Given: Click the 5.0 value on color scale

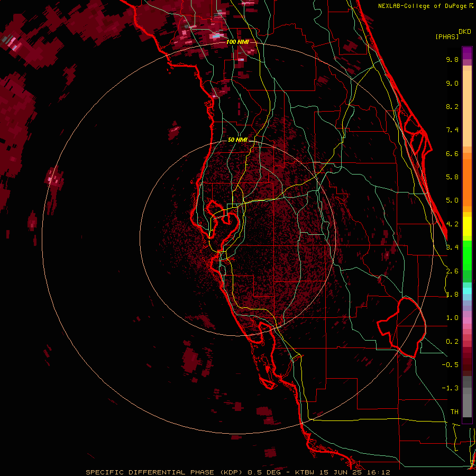Looking at the screenshot, I should click(x=452, y=200).
